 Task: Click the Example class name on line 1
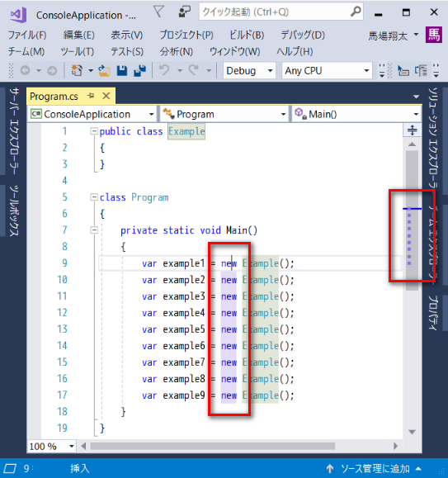click(x=186, y=131)
